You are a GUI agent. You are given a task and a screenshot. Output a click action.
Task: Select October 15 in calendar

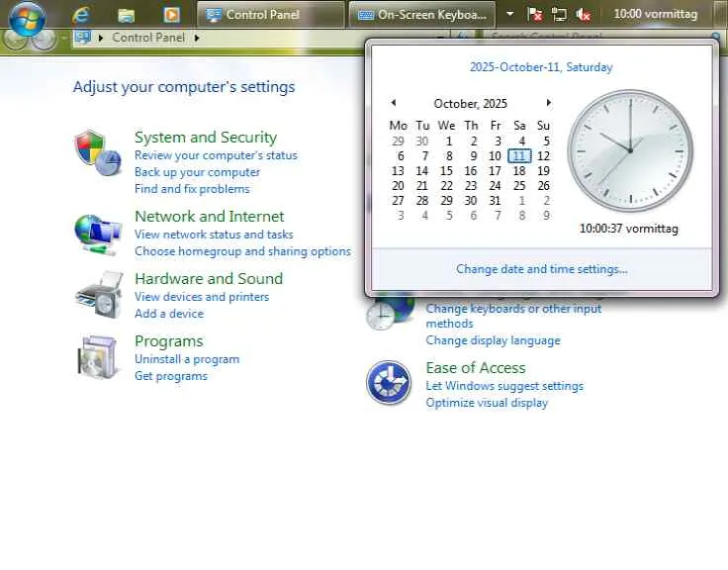point(447,171)
